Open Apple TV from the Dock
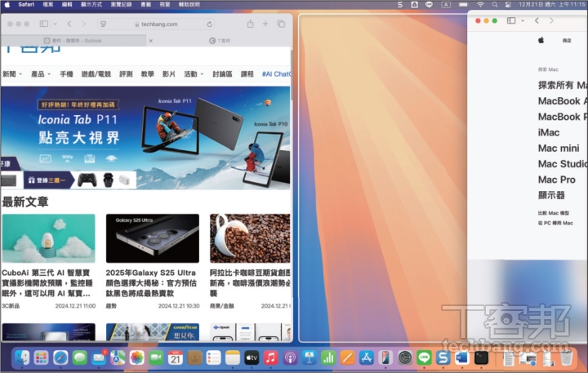This screenshot has height=373, width=588. pyautogui.click(x=252, y=357)
